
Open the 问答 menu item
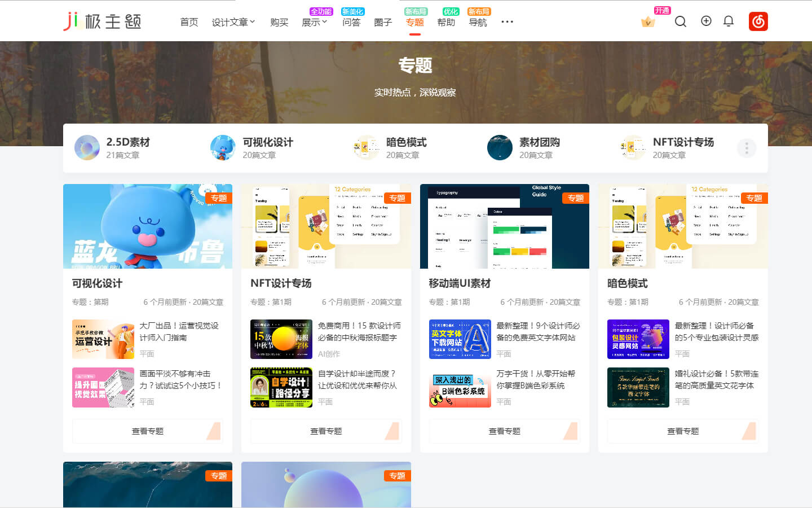coord(351,22)
